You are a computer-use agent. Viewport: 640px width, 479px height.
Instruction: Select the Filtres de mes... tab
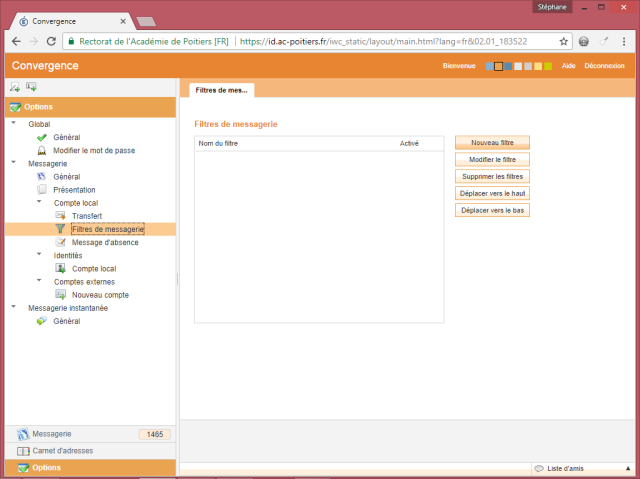pyautogui.click(x=222, y=90)
